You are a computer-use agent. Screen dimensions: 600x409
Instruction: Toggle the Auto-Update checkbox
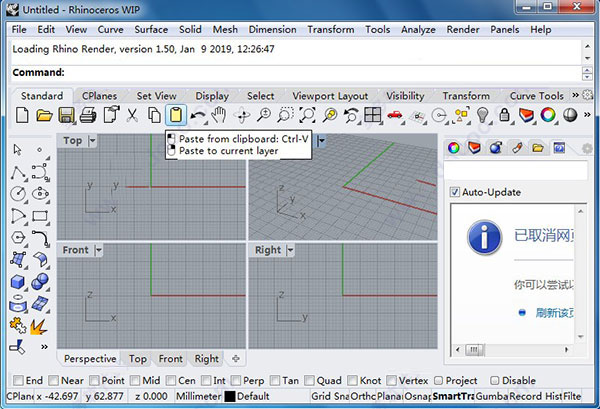point(455,192)
